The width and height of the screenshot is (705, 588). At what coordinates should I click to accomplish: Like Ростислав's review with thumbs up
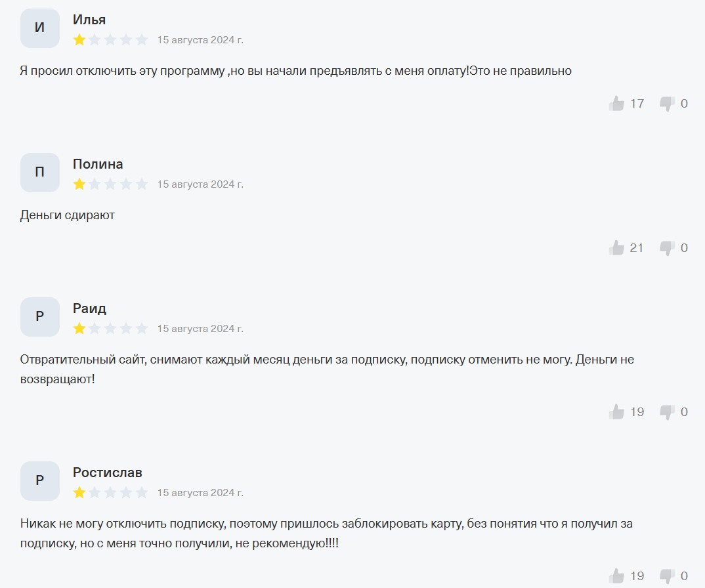coord(616,576)
